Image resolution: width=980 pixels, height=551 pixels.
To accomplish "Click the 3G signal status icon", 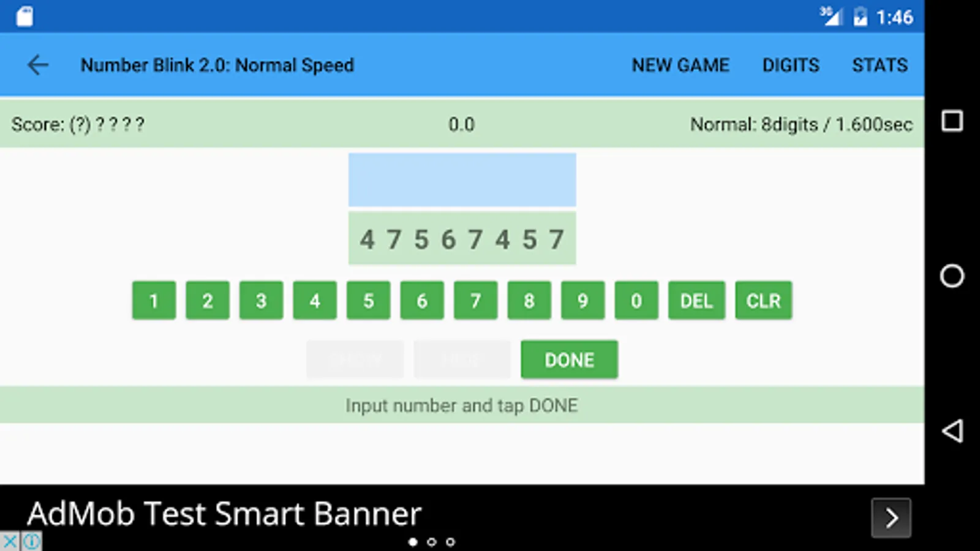I will [x=831, y=16].
